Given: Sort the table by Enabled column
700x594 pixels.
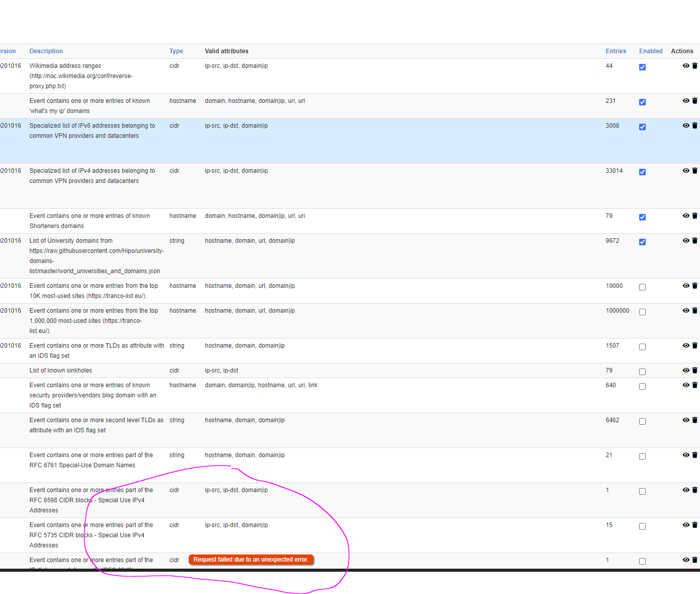Looking at the screenshot, I should 651,51.
